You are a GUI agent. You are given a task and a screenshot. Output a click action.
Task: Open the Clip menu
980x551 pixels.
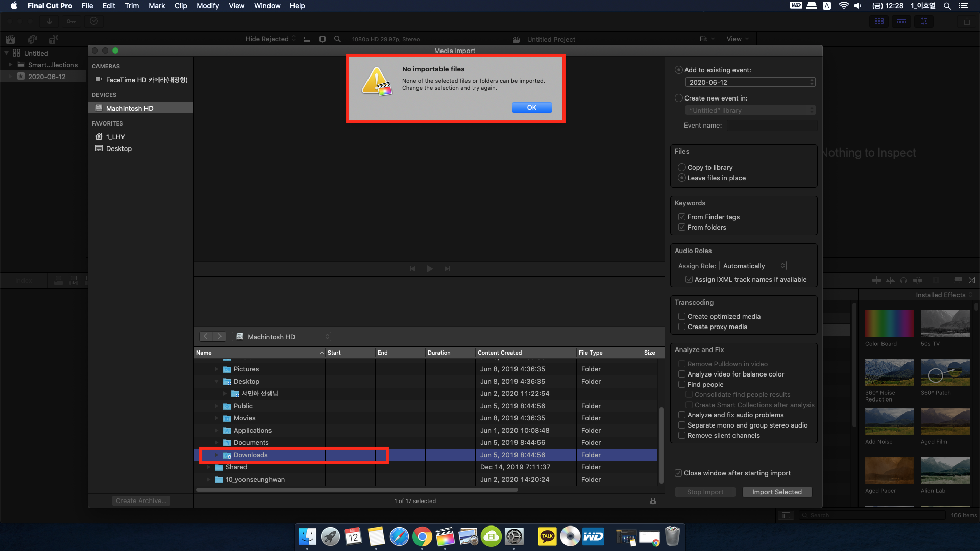pyautogui.click(x=181, y=6)
